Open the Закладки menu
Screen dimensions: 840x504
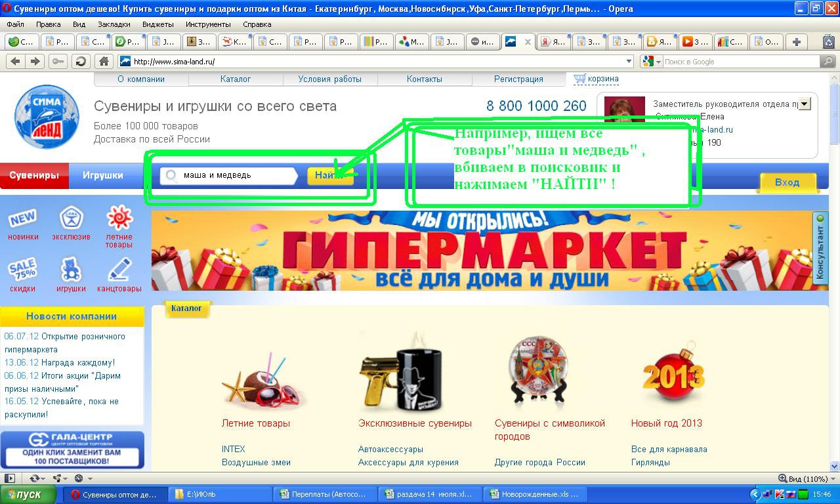click(x=114, y=24)
